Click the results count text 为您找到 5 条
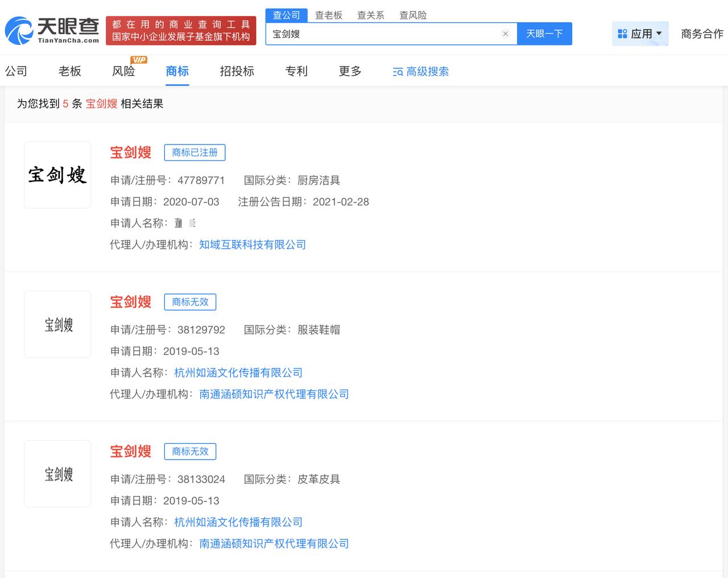The width and height of the screenshot is (728, 578). click(x=49, y=104)
